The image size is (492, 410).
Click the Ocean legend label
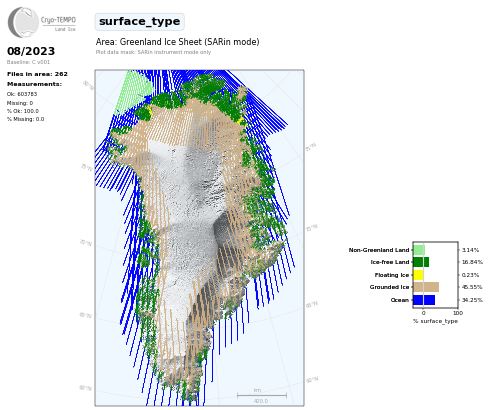(400, 300)
